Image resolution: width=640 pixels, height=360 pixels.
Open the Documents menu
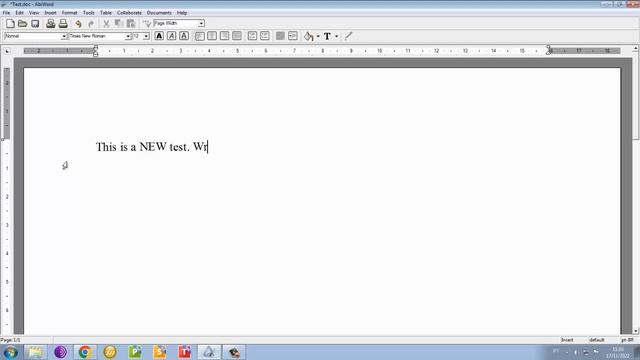click(159, 13)
